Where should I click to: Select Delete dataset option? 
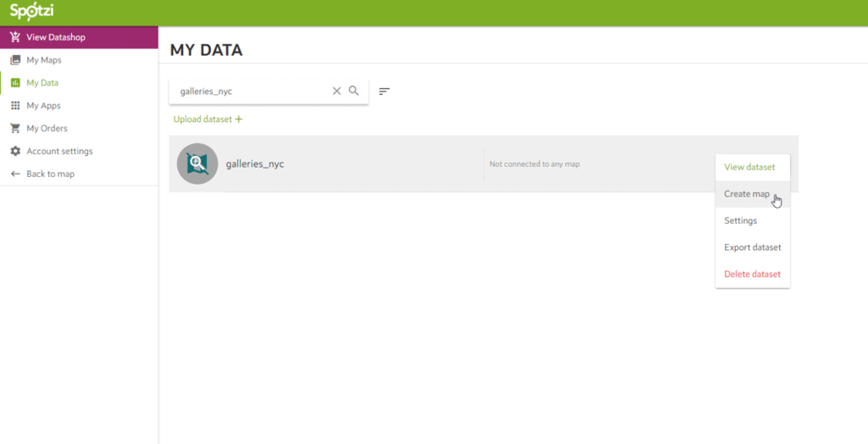[753, 274]
